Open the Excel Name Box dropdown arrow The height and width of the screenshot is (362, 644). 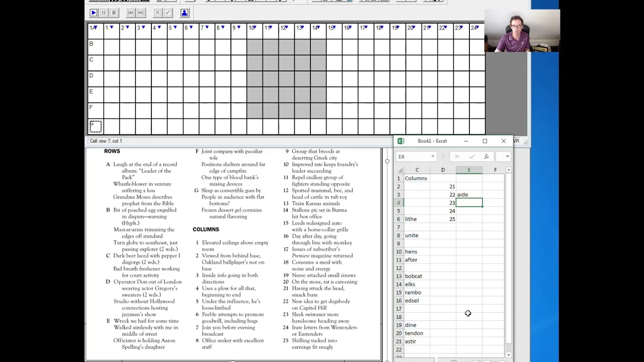433,157
